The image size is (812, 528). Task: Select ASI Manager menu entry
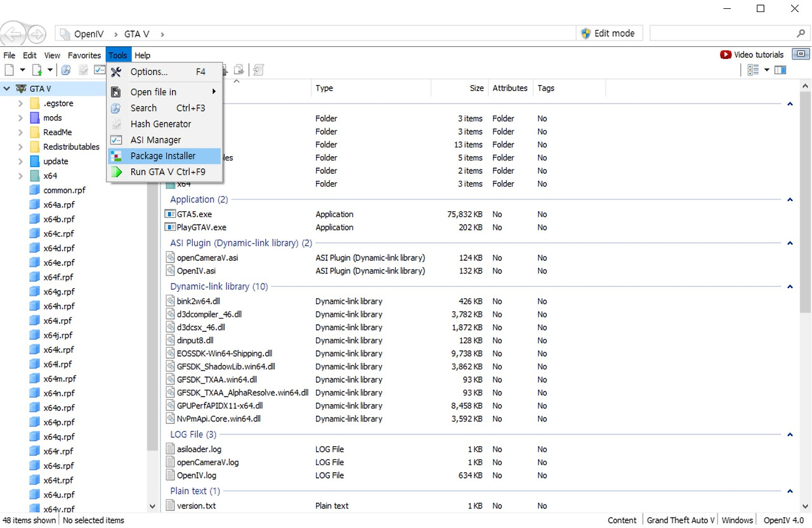click(x=164, y=140)
